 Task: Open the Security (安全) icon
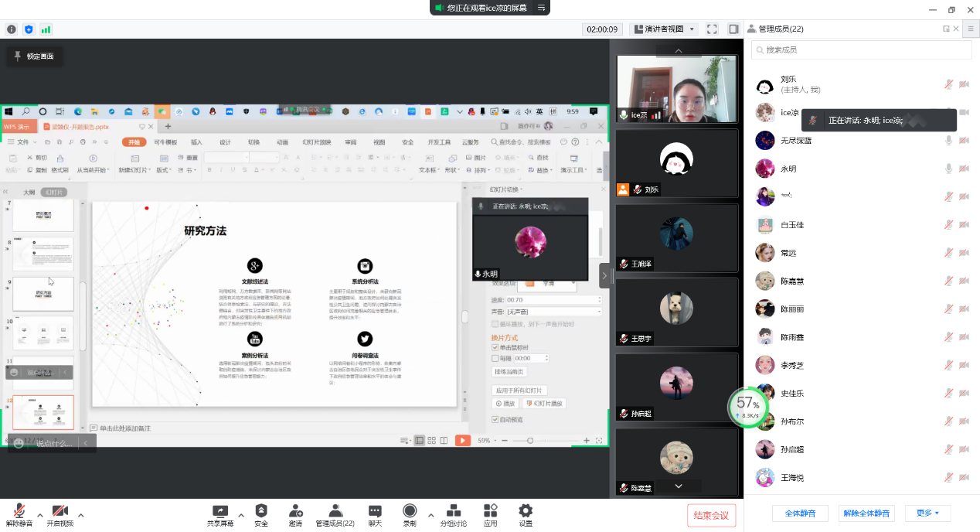click(261, 515)
